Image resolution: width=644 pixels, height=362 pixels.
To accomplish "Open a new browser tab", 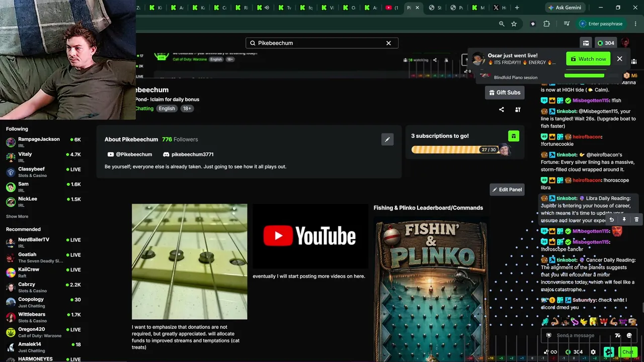I will click(x=517, y=8).
